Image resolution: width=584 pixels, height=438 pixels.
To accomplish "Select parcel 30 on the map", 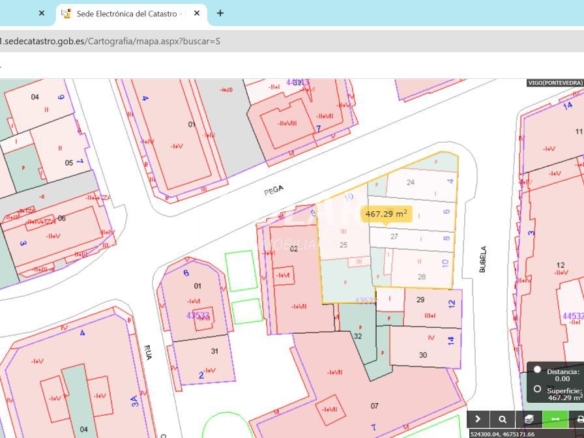I will (x=423, y=355).
